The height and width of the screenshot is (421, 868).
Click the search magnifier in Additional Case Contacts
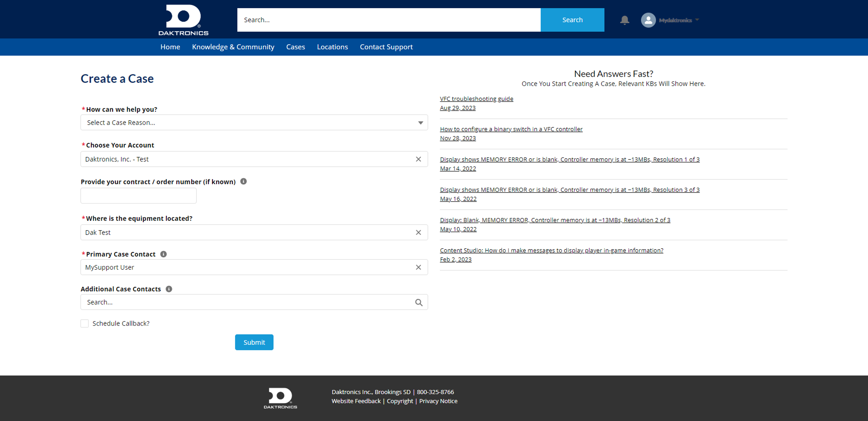pos(419,302)
